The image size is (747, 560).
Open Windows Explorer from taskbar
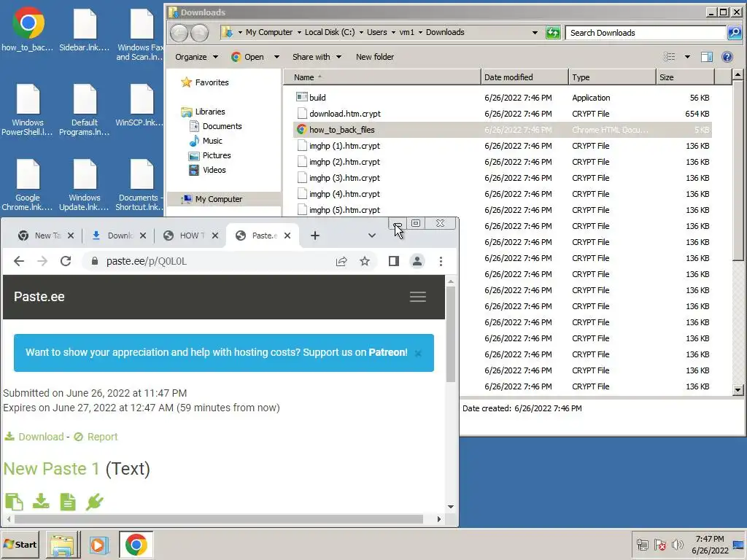[63, 545]
